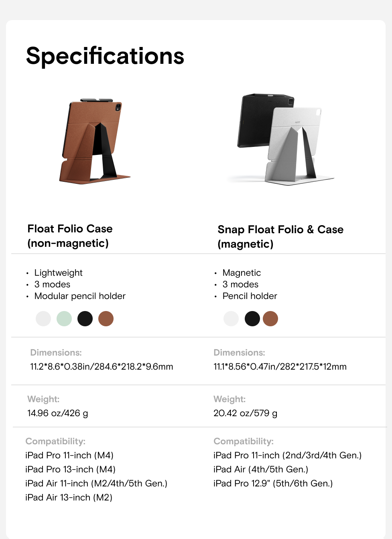The height and width of the screenshot is (539, 392).
Task: Select the white swatch for Float Folio Case
Action: pos(43,319)
